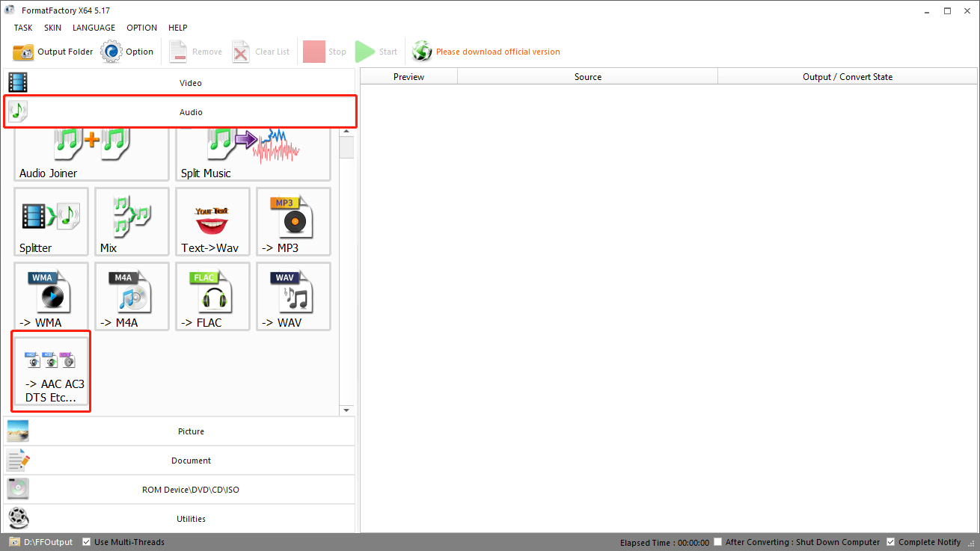This screenshot has height=551, width=980.
Task: Expand the Utilities category
Action: [x=180, y=519]
